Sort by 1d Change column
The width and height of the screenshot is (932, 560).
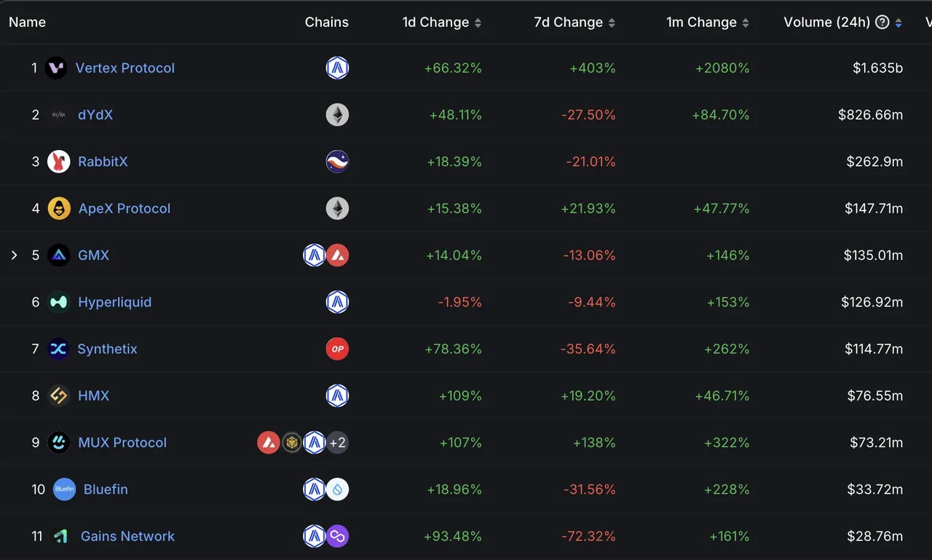(x=478, y=23)
